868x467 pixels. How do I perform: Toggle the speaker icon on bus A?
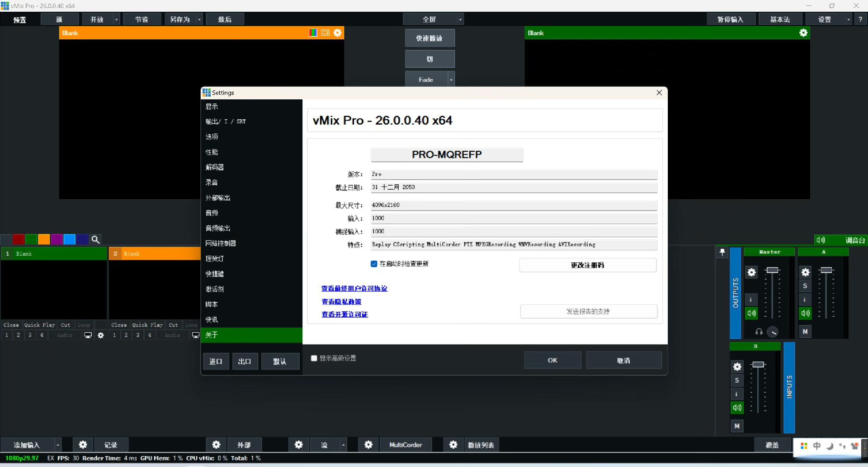pos(805,313)
